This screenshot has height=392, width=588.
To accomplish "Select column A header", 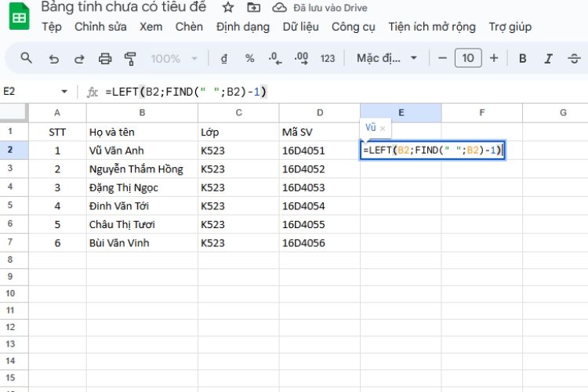I will click(x=57, y=113).
